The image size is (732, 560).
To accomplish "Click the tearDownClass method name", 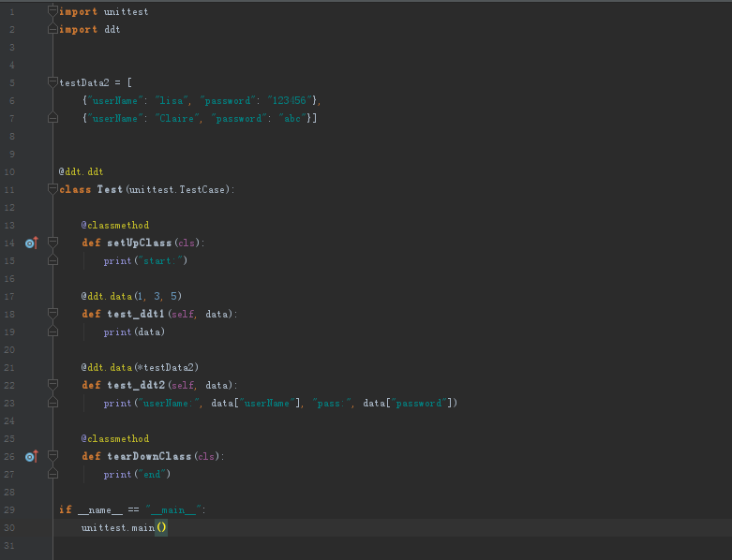I will [x=149, y=456].
